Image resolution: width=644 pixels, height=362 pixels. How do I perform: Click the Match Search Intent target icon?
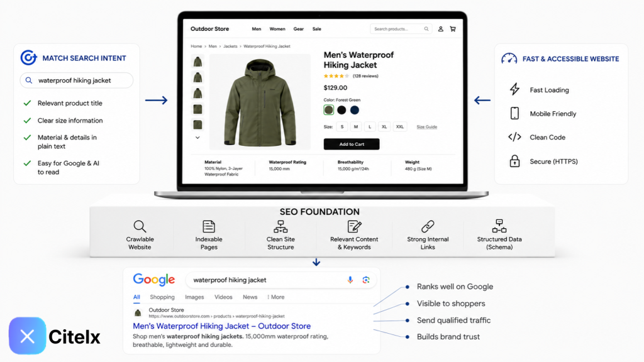[29, 58]
